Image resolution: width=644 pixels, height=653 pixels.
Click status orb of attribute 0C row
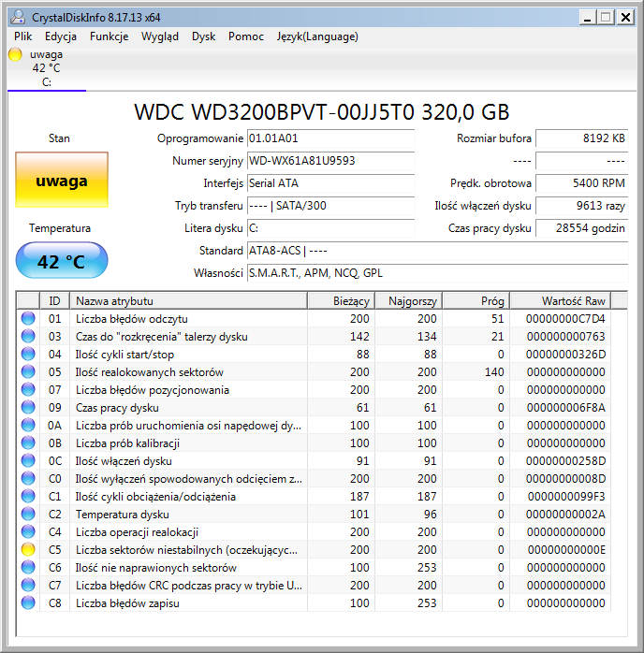tap(28, 460)
